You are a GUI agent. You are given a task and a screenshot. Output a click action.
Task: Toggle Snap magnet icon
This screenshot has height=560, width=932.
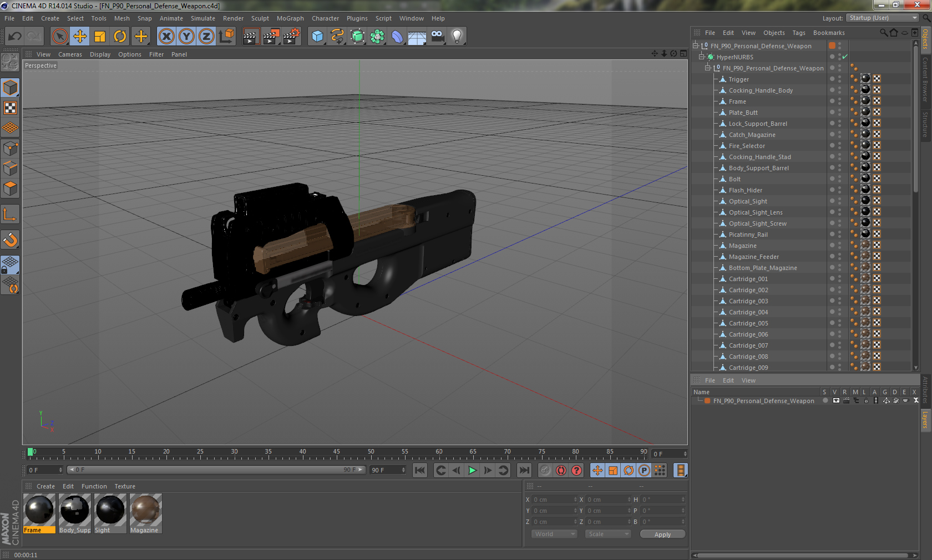11,240
